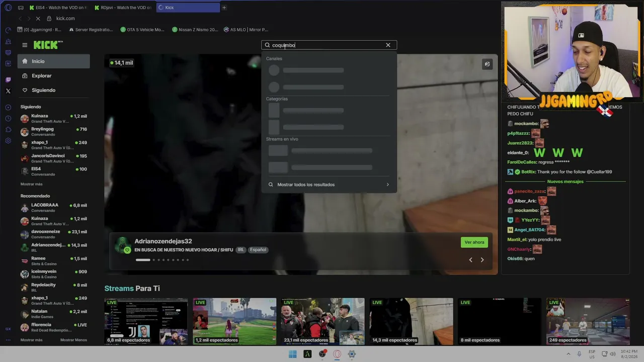
Task: Click the Ver ahora button
Action: (x=474, y=242)
